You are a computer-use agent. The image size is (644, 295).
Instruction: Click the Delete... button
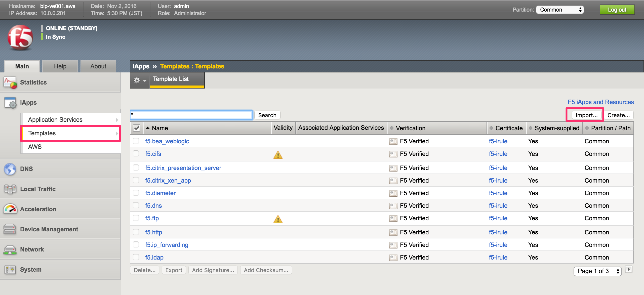145,270
